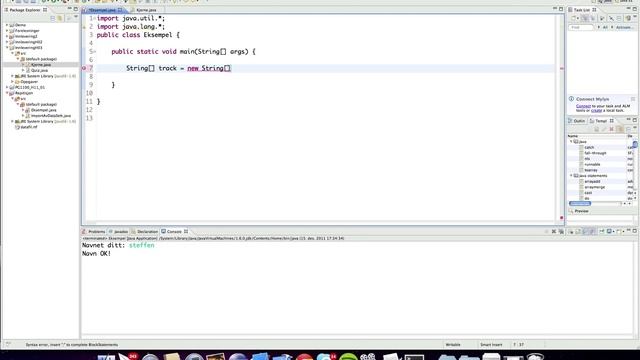Expand the Forelesninger project
This screenshot has width=640, height=360.
tap(7, 31)
